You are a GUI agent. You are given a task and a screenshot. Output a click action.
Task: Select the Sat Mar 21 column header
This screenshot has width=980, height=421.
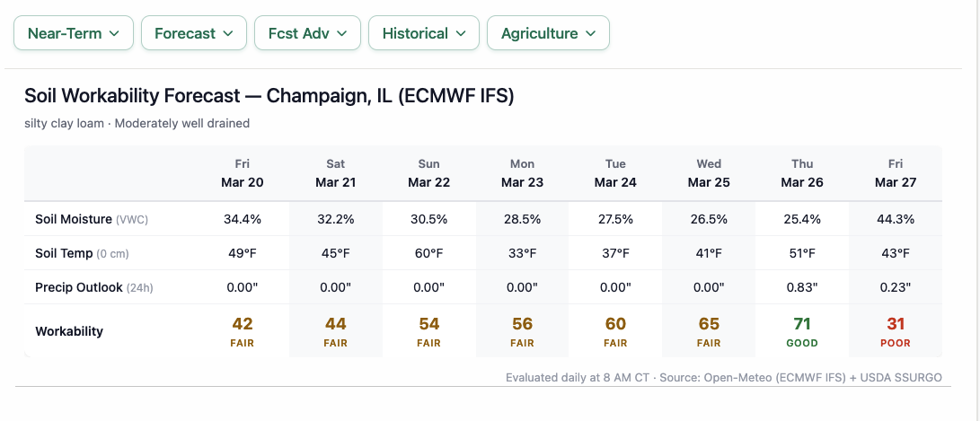336,173
